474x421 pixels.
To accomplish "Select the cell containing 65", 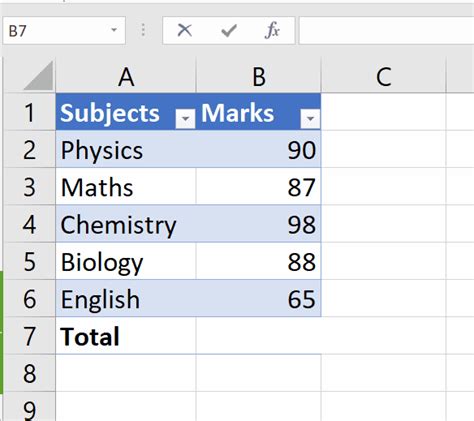I will pyautogui.click(x=259, y=299).
